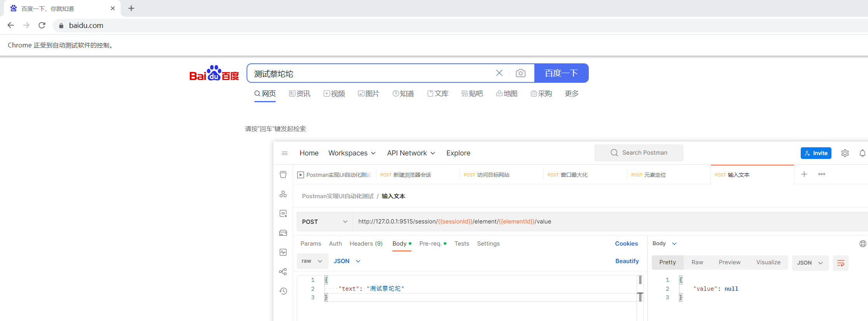The height and width of the screenshot is (321, 868).
Task: Click the request URL field
Action: tap(611, 222)
